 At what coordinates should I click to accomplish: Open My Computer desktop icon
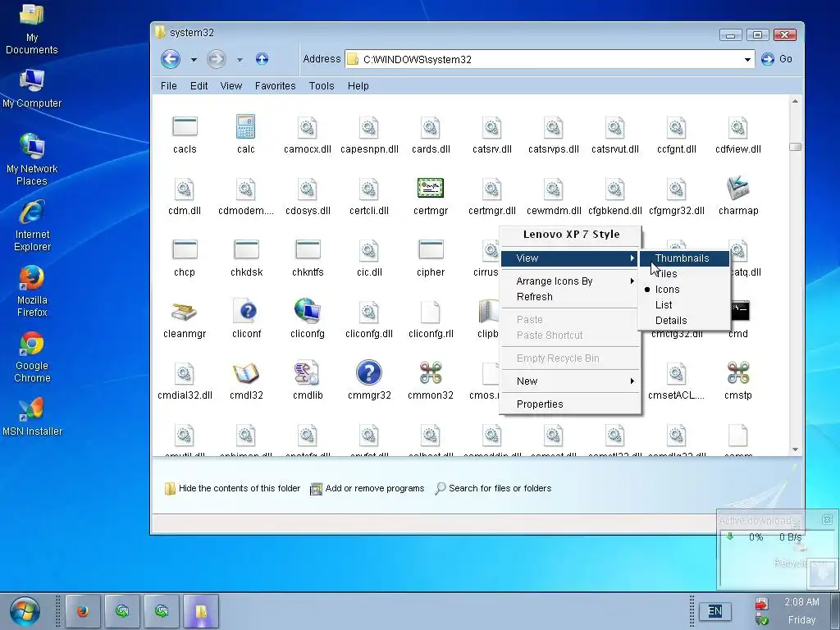click(32, 89)
